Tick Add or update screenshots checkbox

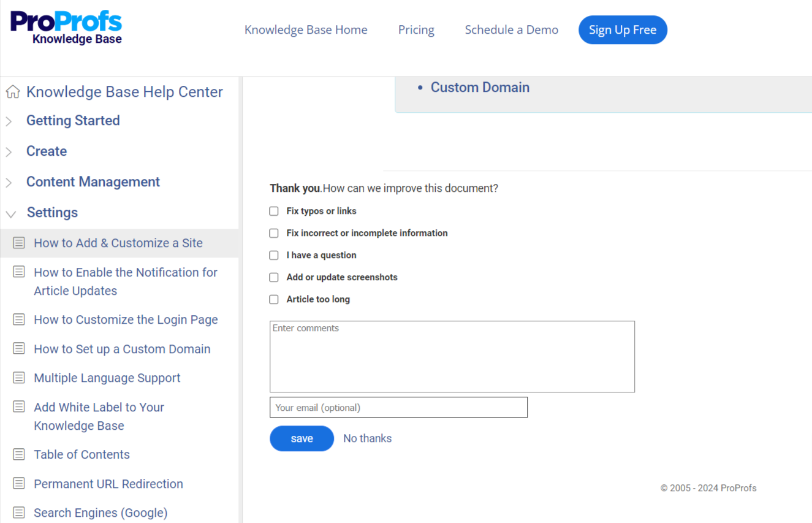(x=274, y=277)
